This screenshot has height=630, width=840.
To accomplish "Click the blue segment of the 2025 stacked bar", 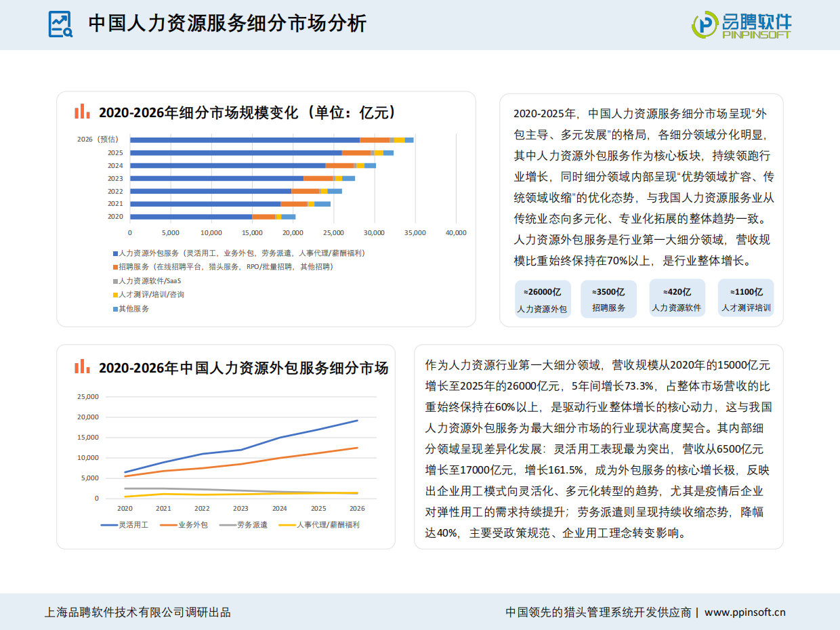I will (x=236, y=153).
